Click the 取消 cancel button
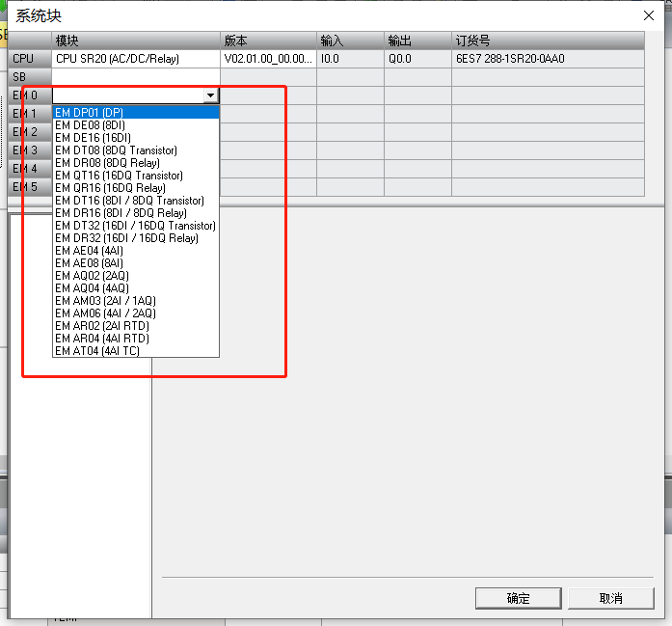The height and width of the screenshot is (626, 672). click(610, 598)
